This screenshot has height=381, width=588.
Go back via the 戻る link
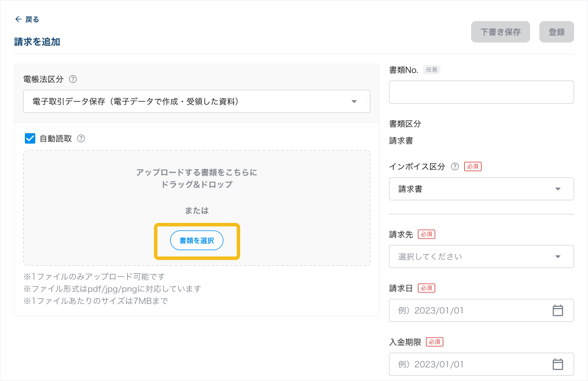pos(32,19)
